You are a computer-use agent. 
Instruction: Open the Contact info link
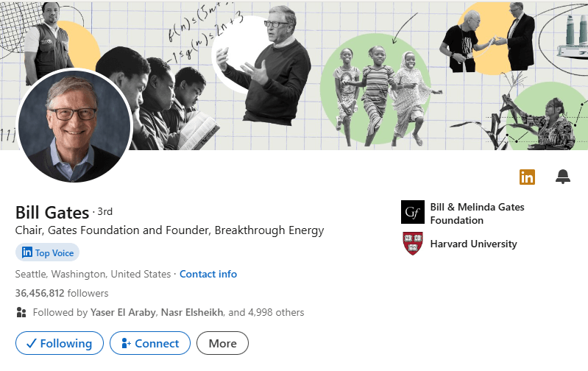tap(208, 274)
